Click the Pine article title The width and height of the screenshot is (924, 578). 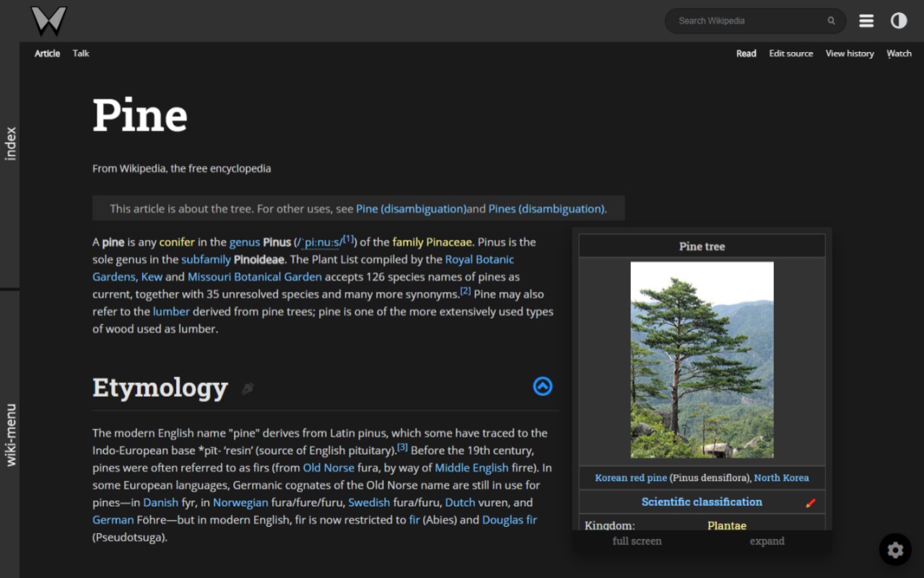(140, 115)
